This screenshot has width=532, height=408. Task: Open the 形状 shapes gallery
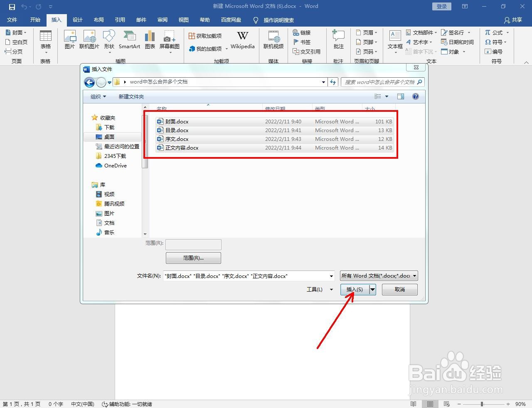pyautogui.click(x=109, y=42)
